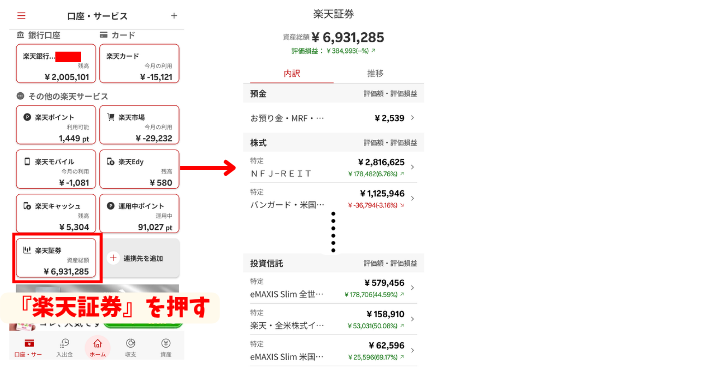
Task: Click the plus circle icon in 連携先を追加
Action: [113, 258]
